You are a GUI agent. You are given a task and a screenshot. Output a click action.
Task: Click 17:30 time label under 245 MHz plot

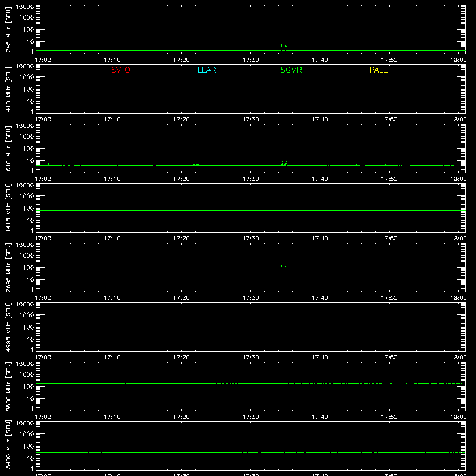tap(250, 60)
